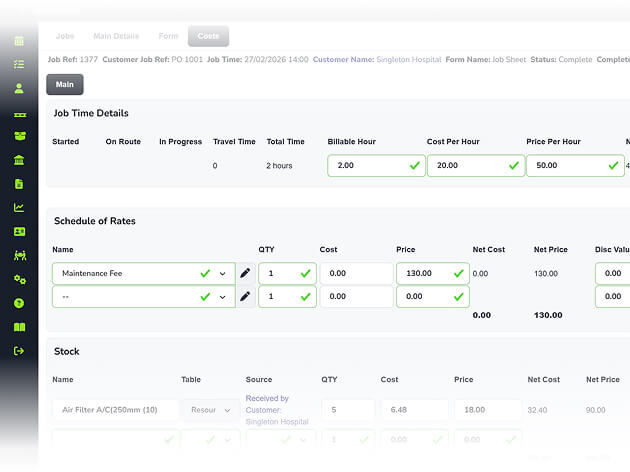Click the Cost Per Hour field showing 20.00
The image size is (630, 472).
(x=476, y=166)
